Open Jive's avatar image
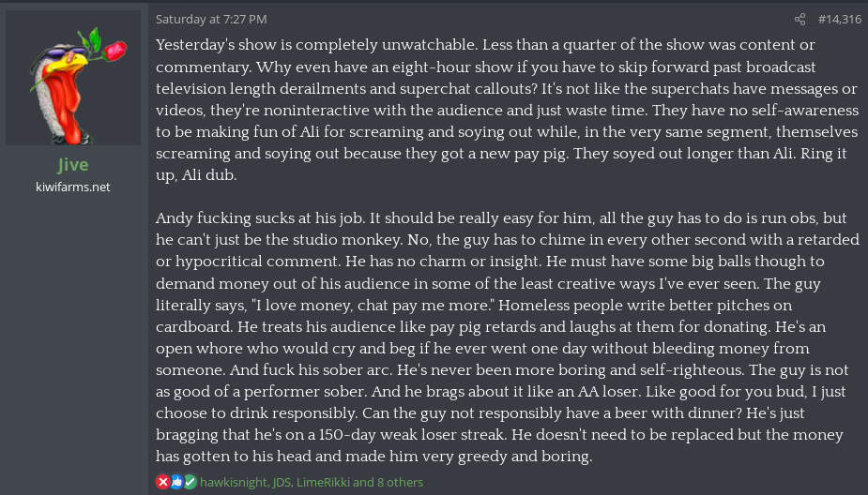 pos(73,78)
